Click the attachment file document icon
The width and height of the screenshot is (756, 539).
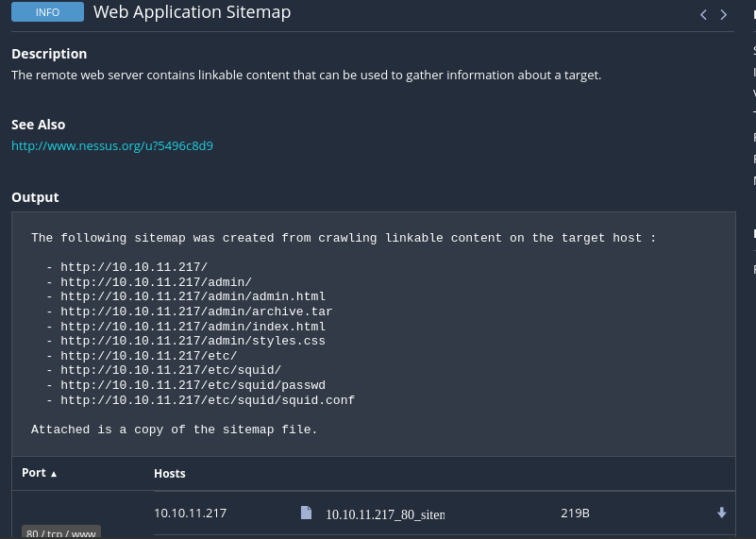tap(306, 513)
